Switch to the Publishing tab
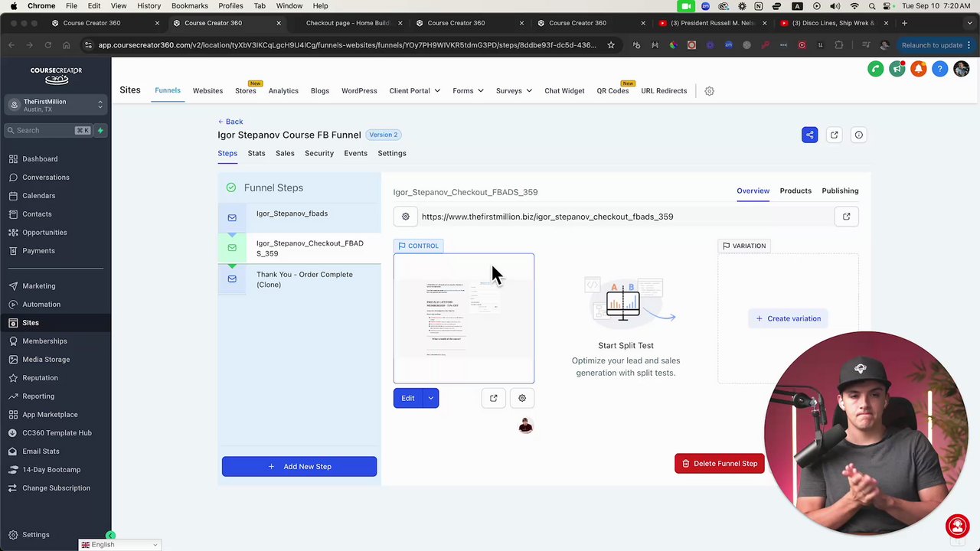980x551 pixels. pyautogui.click(x=840, y=191)
